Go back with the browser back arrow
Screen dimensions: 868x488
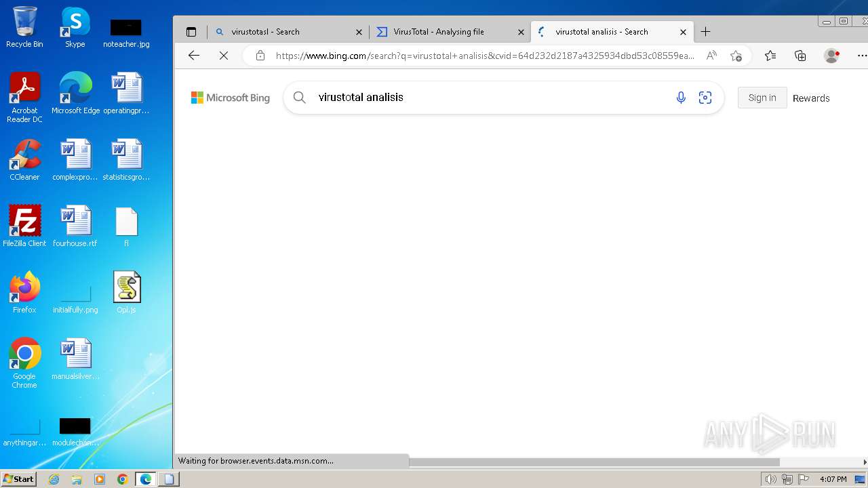[194, 56]
